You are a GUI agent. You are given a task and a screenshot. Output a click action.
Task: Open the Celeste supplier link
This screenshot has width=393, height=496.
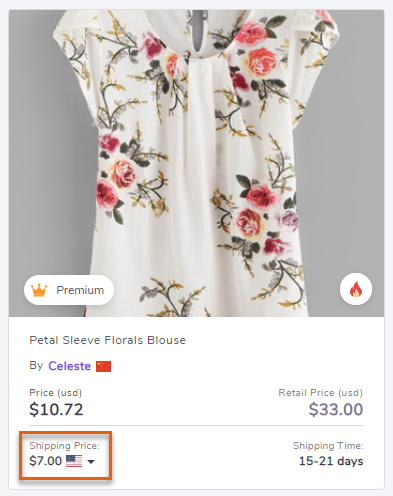click(x=69, y=366)
